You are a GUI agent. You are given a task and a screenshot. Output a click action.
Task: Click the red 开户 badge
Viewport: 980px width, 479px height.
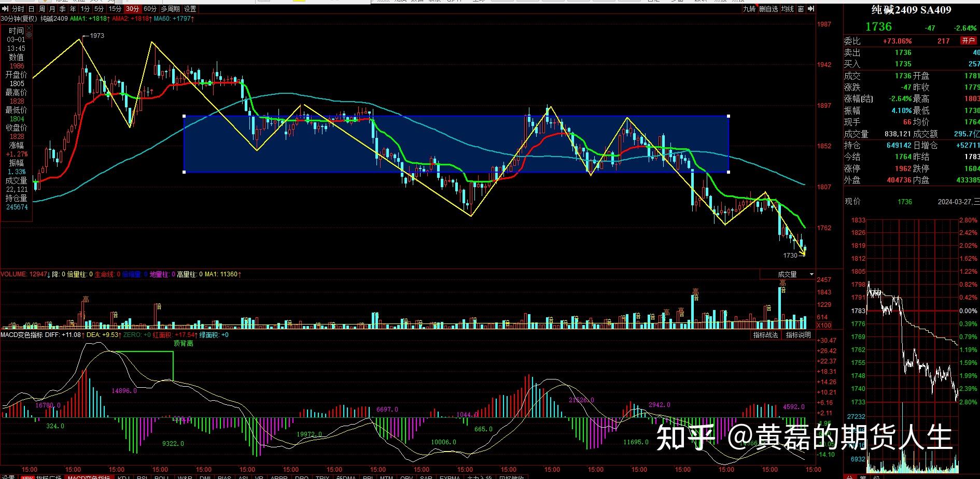969,40
